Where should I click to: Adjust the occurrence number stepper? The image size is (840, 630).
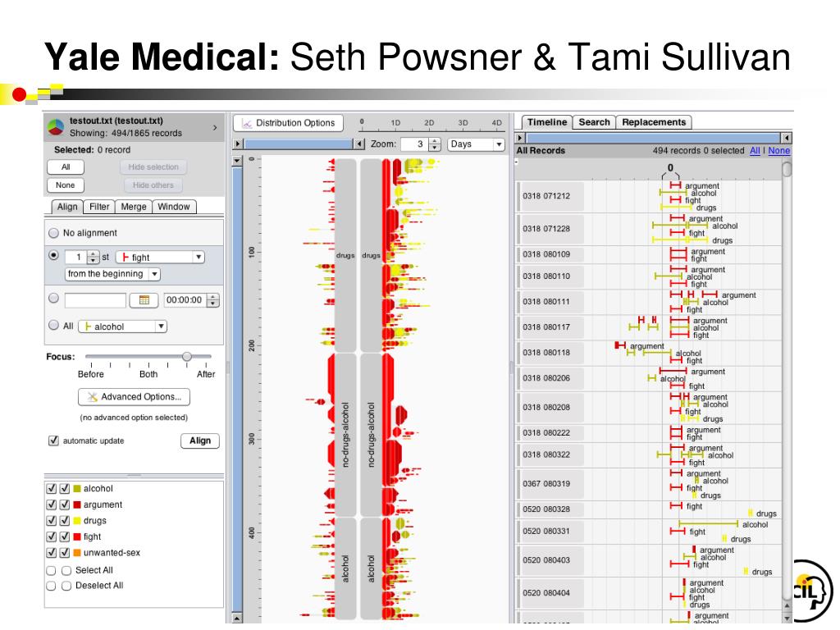(x=94, y=257)
